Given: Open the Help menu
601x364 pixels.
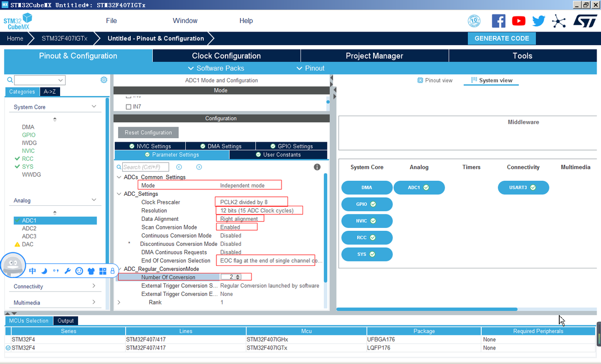Looking at the screenshot, I should [246, 21].
